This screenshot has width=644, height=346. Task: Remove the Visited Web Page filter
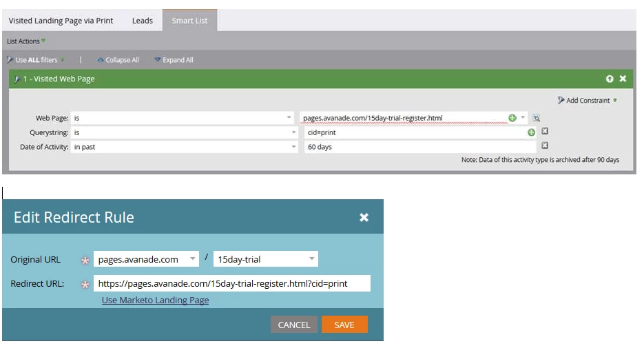pyautogui.click(x=623, y=79)
